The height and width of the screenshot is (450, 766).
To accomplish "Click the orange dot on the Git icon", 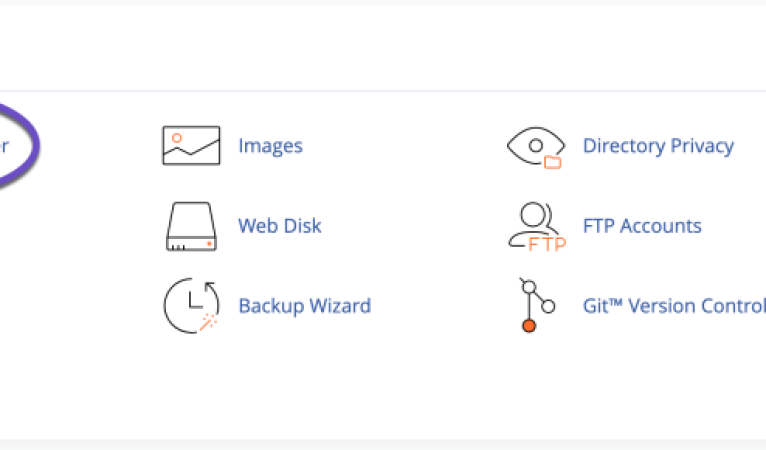I will (x=529, y=325).
